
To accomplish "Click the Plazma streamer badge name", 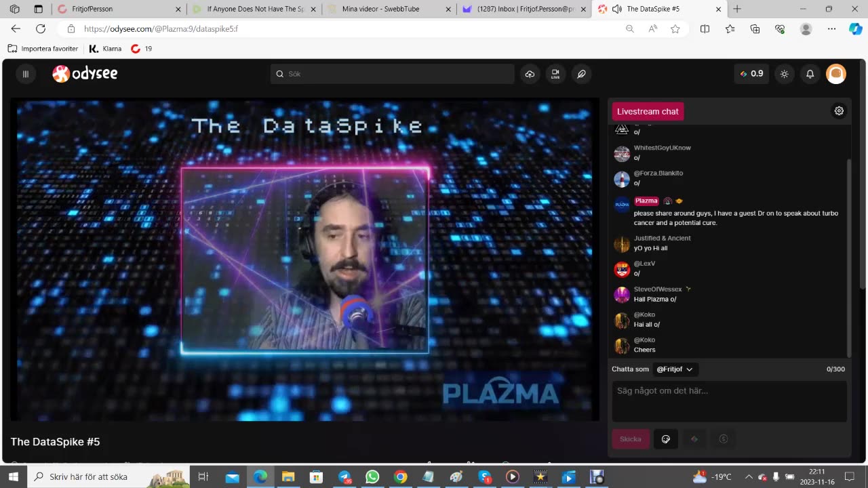I will [x=646, y=201].
